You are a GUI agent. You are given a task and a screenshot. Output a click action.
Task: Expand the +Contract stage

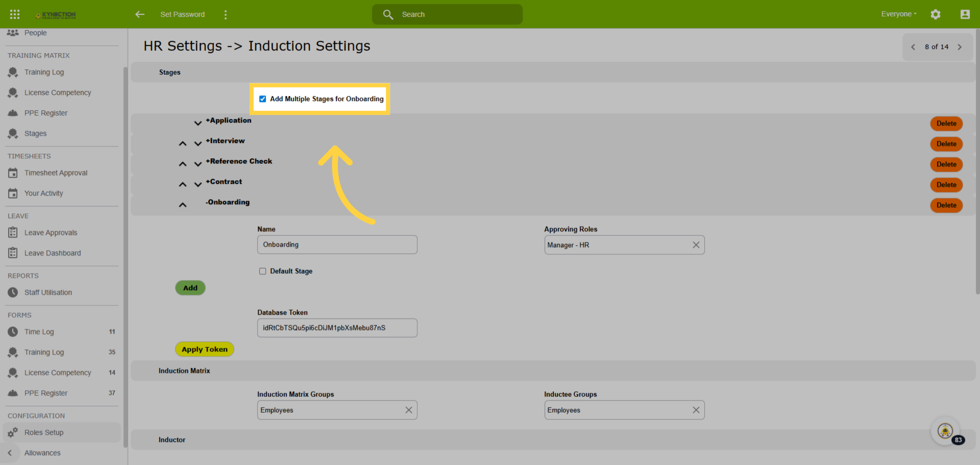[224, 181]
